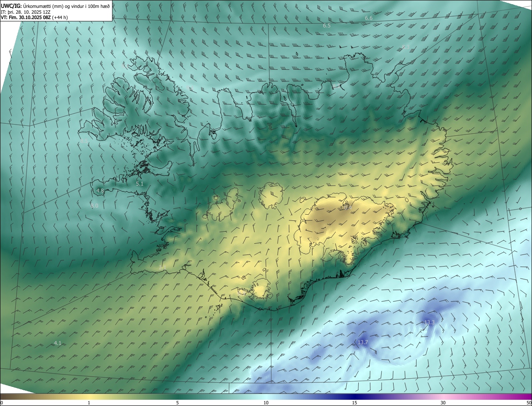Click the "VT: Fim. 30.10.2025 08Z" line
532x406 pixels.
coord(34,17)
